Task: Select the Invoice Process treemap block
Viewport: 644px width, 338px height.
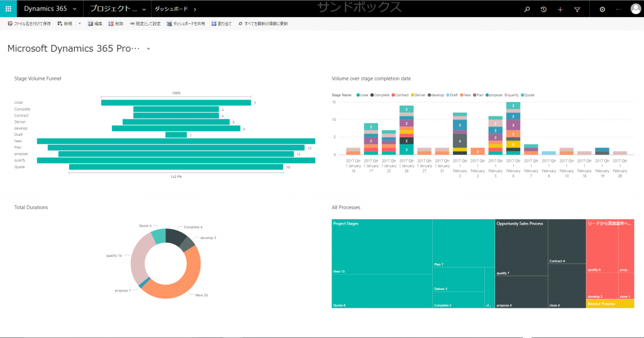Action: coord(610,304)
